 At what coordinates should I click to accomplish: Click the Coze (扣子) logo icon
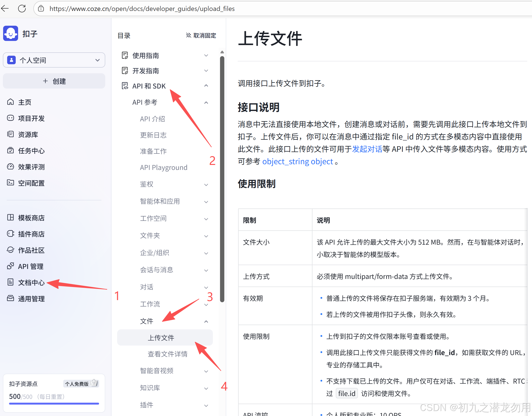click(10, 33)
